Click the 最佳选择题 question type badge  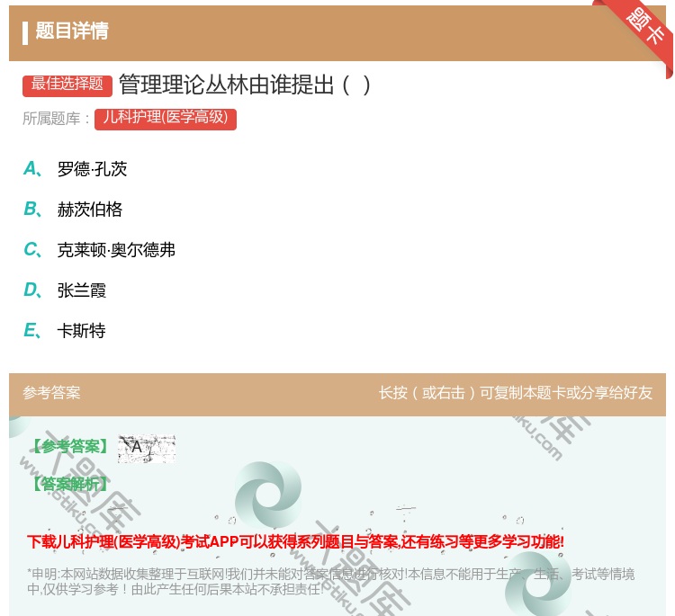(67, 85)
